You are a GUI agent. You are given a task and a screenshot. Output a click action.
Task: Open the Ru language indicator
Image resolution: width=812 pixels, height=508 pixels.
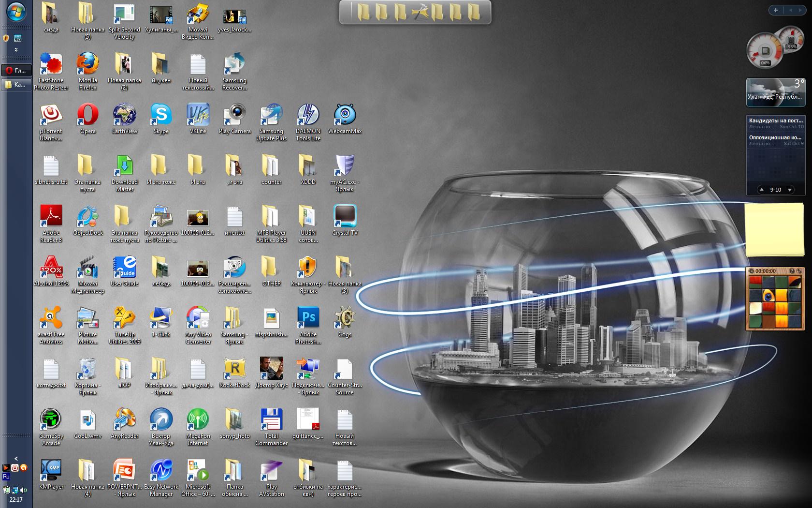tap(6, 477)
